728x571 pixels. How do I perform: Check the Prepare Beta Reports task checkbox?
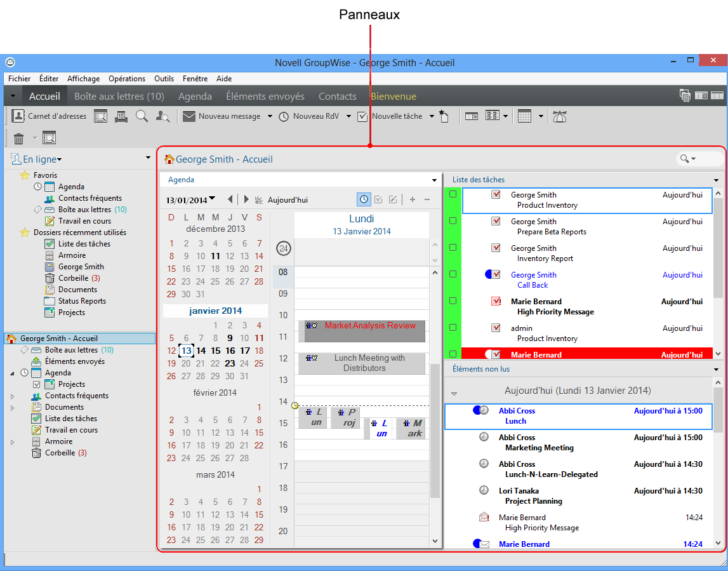click(453, 220)
